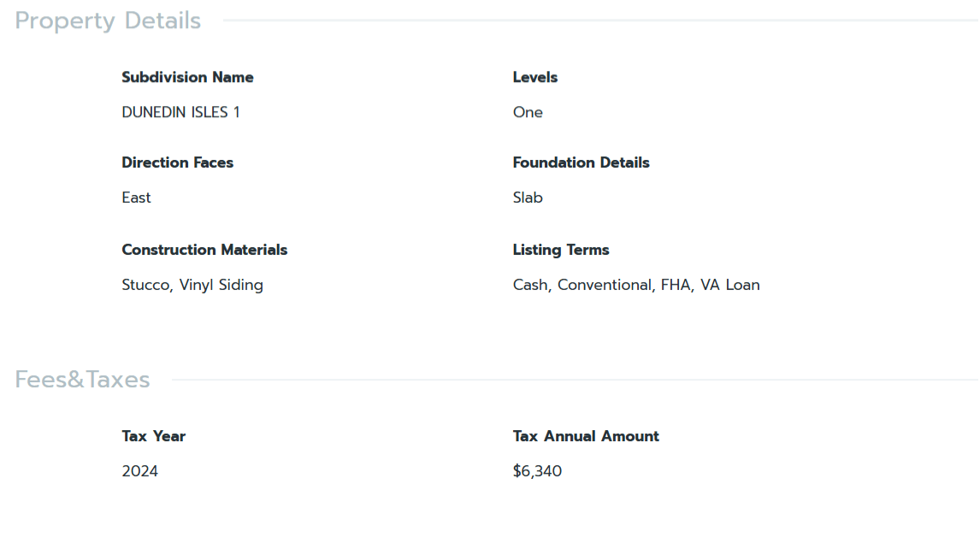Select the Direction Faces label
The height and width of the screenshot is (549, 980).
point(177,162)
